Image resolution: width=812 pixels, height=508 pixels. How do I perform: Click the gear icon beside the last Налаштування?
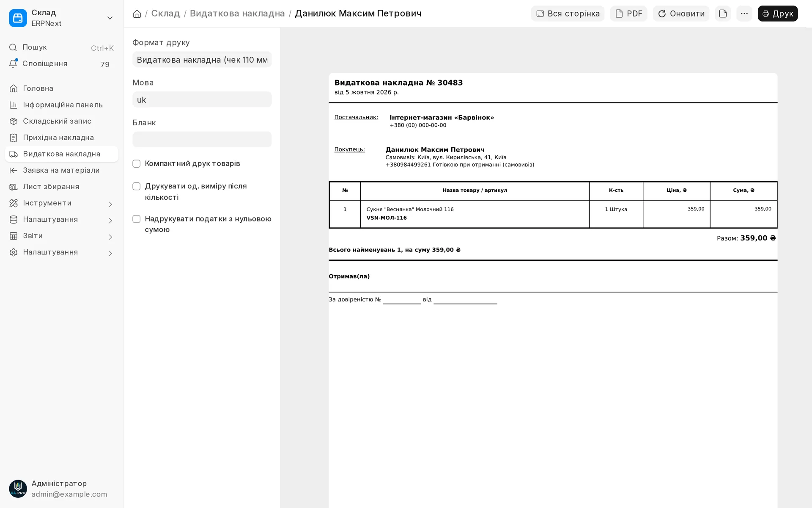coord(14,252)
